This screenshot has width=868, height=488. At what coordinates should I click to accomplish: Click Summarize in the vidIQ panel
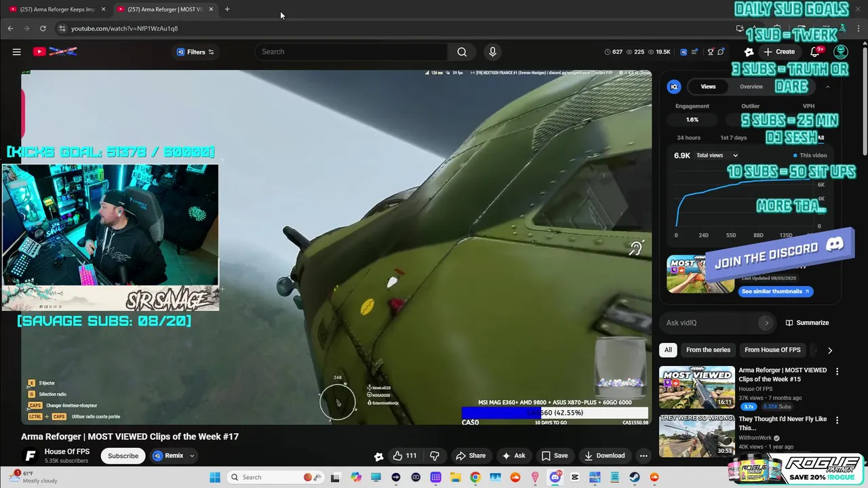tap(807, 323)
